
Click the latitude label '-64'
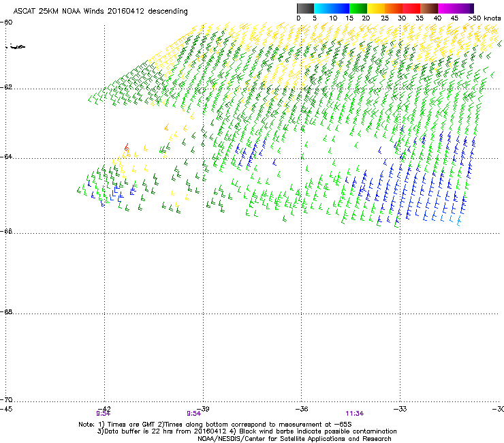[6, 156]
